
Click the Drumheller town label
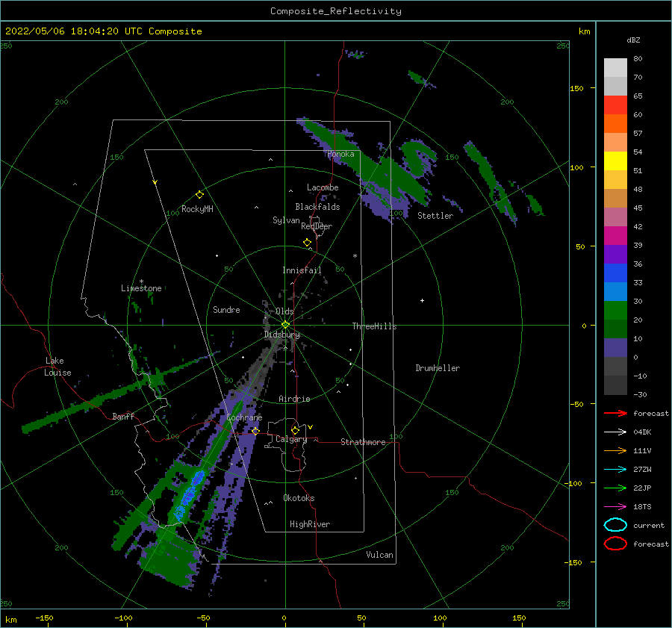pyautogui.click(x=438, y=368)
